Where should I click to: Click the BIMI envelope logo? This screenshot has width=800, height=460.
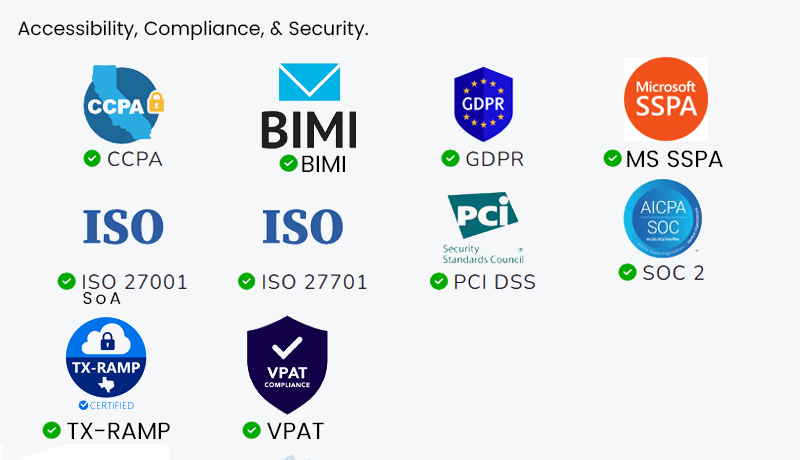point(309,107)
